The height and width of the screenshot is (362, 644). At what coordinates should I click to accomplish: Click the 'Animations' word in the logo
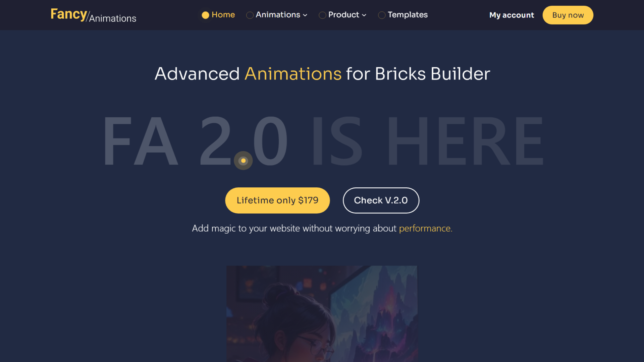pyautogui.click(x=113, y=18)
